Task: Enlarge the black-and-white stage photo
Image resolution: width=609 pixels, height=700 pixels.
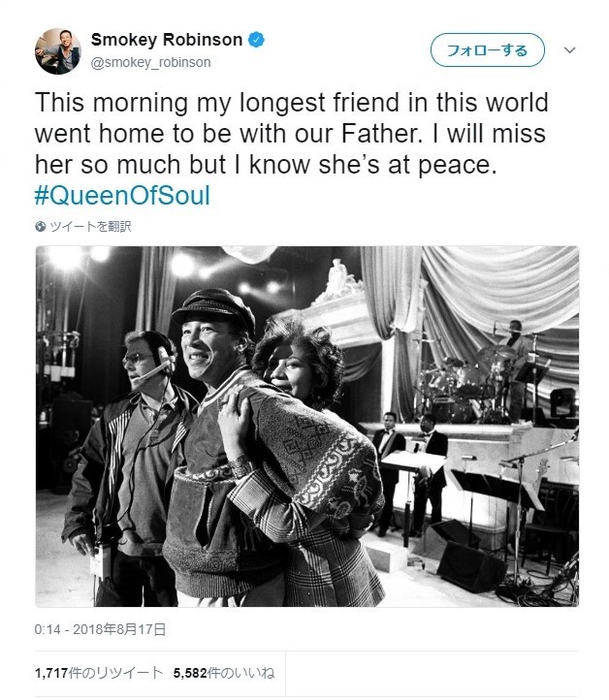Action: (x=306, y=426)
